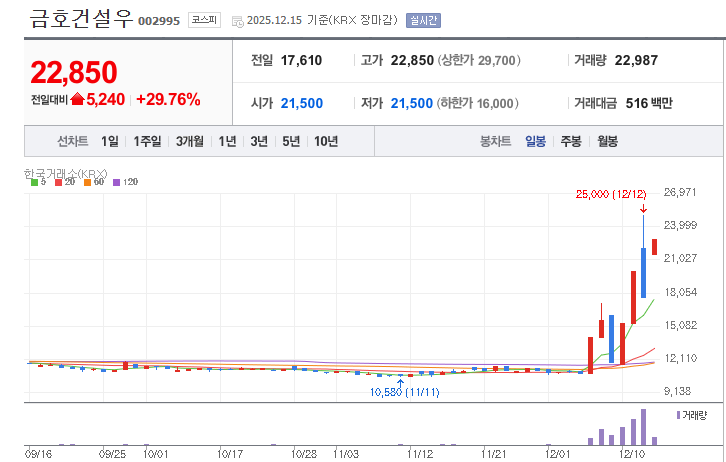Click the orange 60-day moving average swatch
The width and height of the screenshot is (726, 462).
[87, 182]
